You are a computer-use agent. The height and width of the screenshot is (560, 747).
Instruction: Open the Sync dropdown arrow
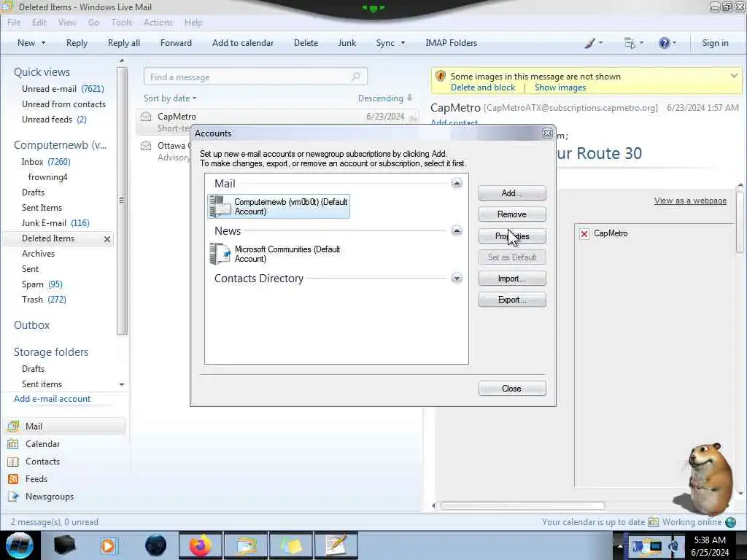(x=403, y=43)
